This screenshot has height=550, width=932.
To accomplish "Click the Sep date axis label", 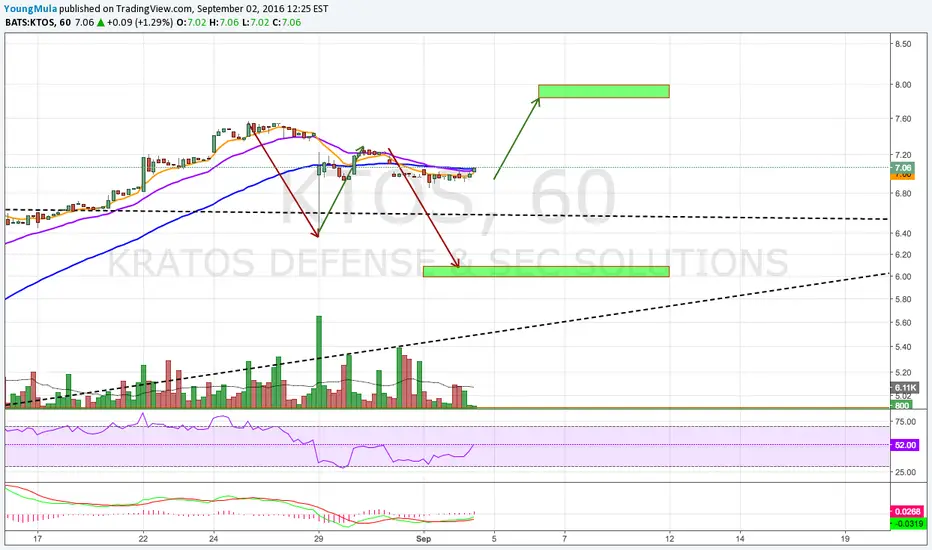I will click(x=423, y=539).
